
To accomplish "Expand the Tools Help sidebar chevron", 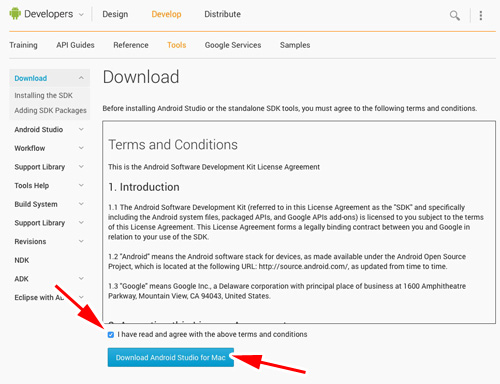I will coord(81,185).
